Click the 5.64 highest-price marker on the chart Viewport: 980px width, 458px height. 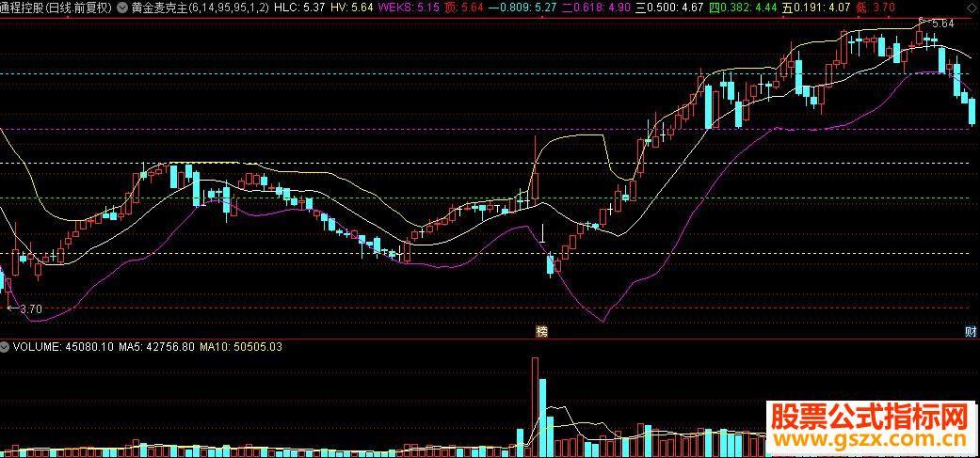943,24
